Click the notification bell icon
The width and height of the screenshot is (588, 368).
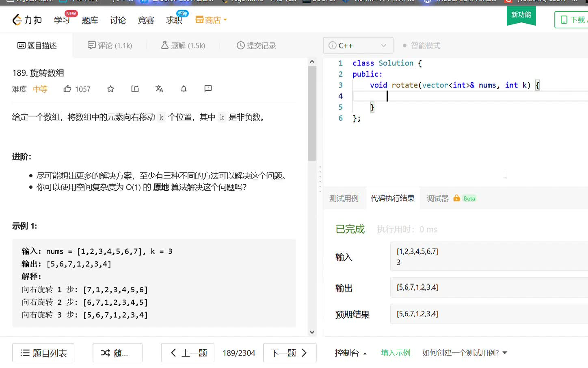[x=184, y=89]
